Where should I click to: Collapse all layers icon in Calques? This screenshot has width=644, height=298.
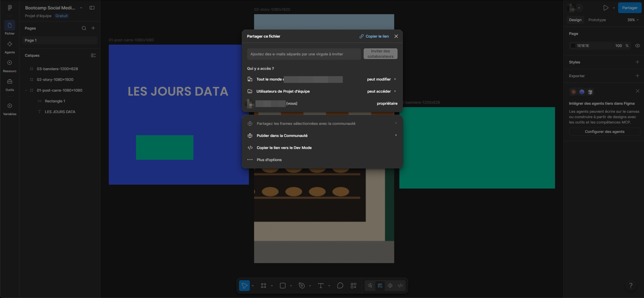[x=93, y=55]
